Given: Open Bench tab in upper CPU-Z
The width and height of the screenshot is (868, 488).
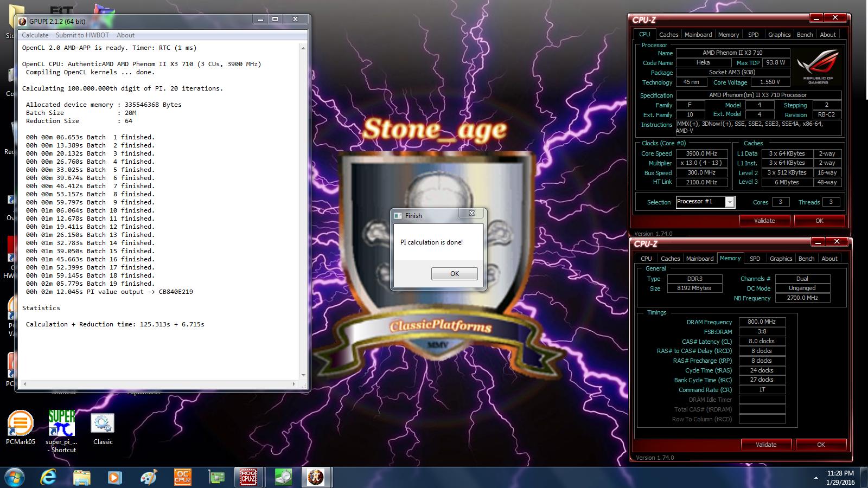Looking at the screenshot, I should click(x=805, y=34).
